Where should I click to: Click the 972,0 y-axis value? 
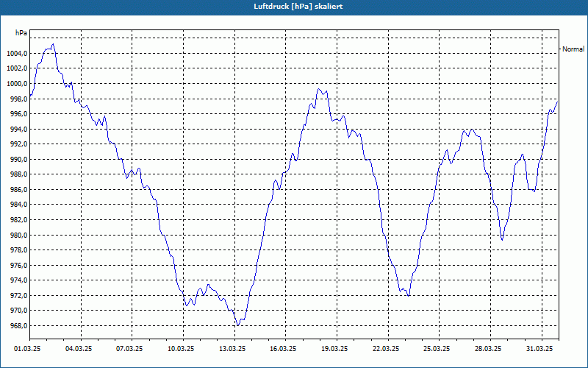pos(18,296)
